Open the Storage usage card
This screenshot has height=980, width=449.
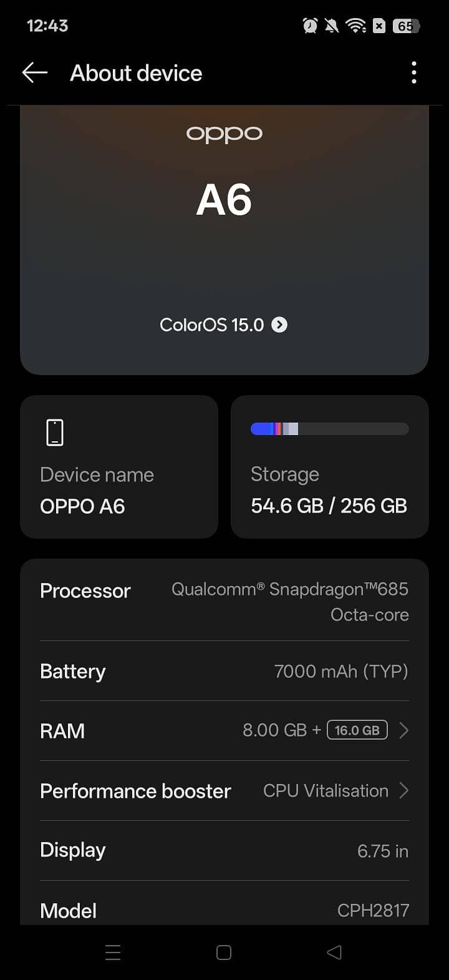click(x=329, y=467)
